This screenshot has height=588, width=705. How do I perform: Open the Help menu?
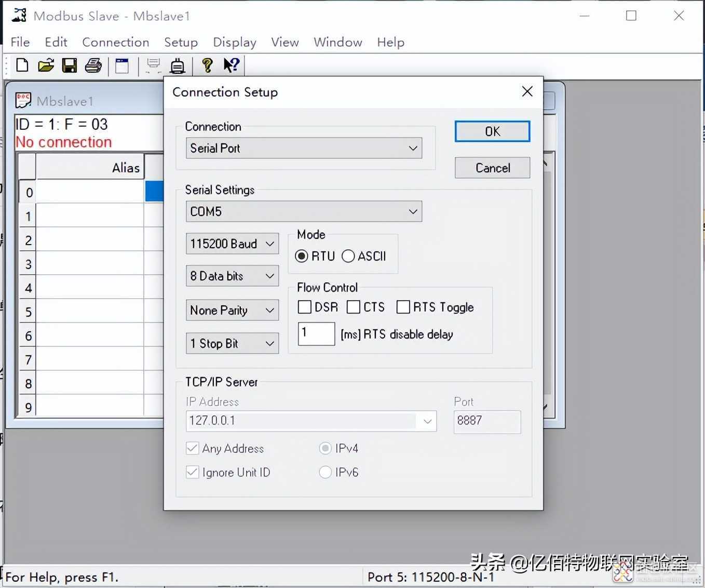391,42
